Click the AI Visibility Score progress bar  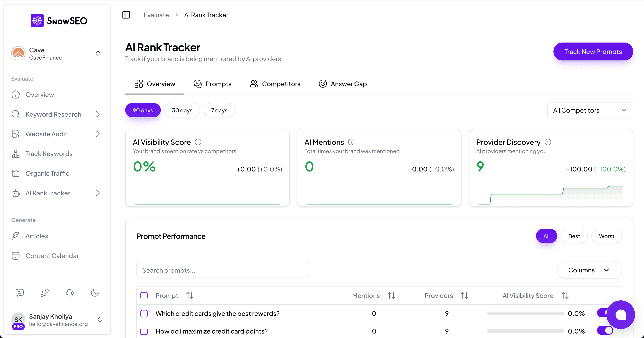[525, 313]
